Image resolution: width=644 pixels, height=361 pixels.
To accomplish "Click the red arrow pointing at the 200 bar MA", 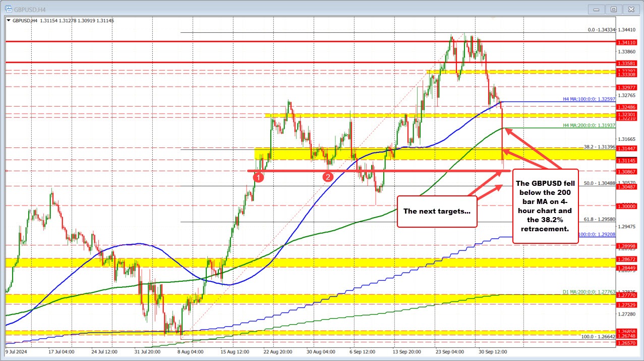I will coord(524,139).
